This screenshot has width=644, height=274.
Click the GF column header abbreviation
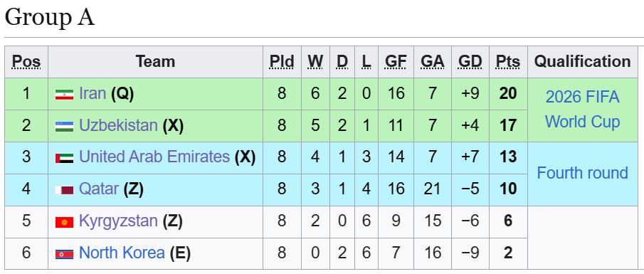(396, 62)
